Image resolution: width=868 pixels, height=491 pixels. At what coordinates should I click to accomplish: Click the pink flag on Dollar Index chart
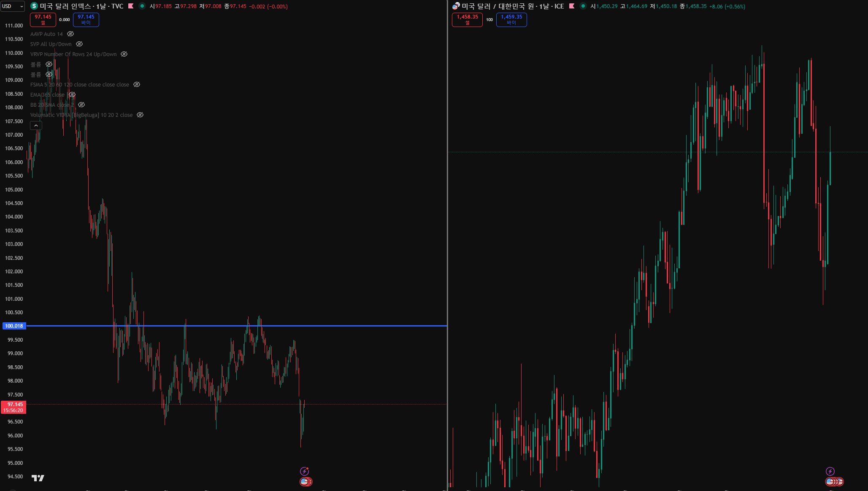[x=131, y=6]
